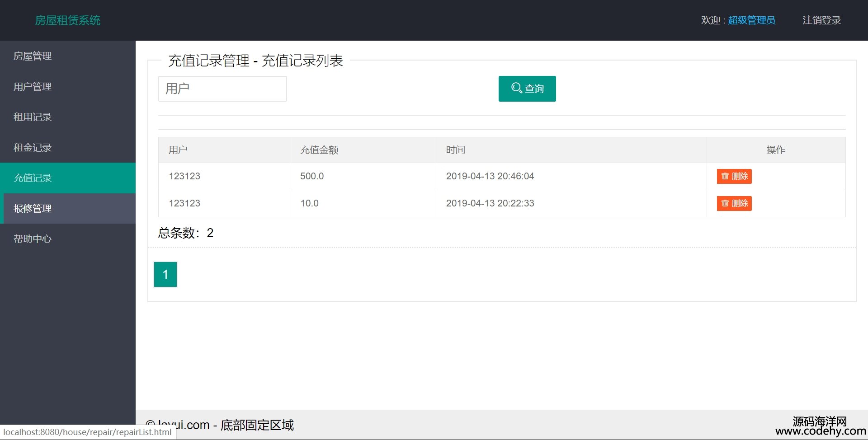Image resolution: width=868 pixels, height=440 pixels.
Task: Click the 房屋租赁系统 logo title
Action: (68, 20)
